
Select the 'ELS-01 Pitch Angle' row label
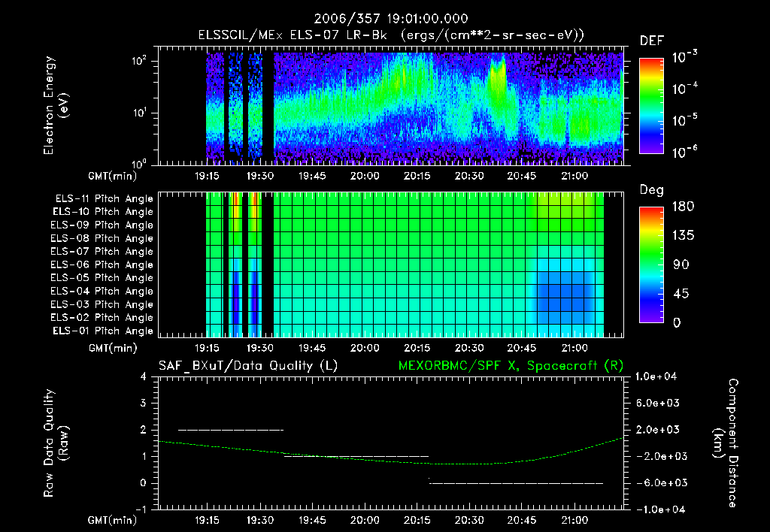pyautogui.click(x=102, y=331)
